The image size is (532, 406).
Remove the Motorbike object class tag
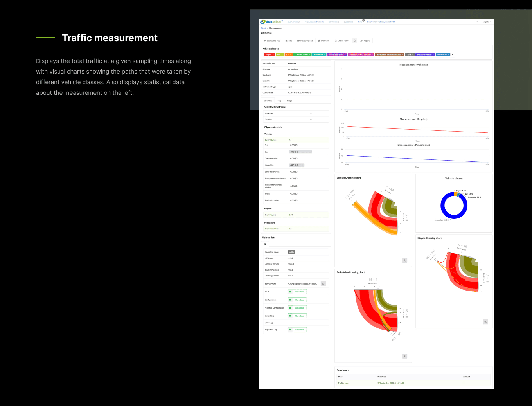coord(324,55)
